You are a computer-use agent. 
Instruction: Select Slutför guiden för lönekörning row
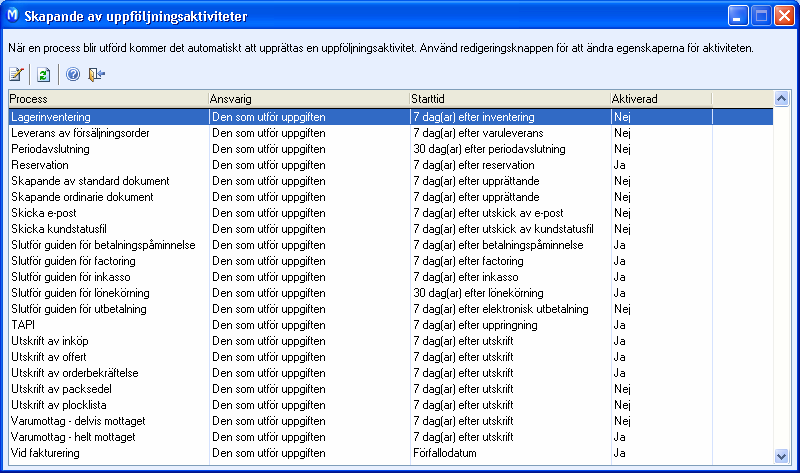(390, 293)
